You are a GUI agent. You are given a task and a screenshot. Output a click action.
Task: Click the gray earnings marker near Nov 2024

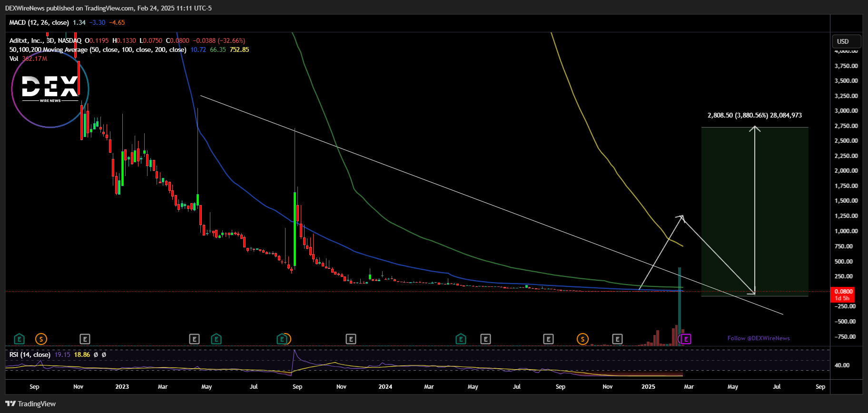pyautogui.click(x=617, y=339)
